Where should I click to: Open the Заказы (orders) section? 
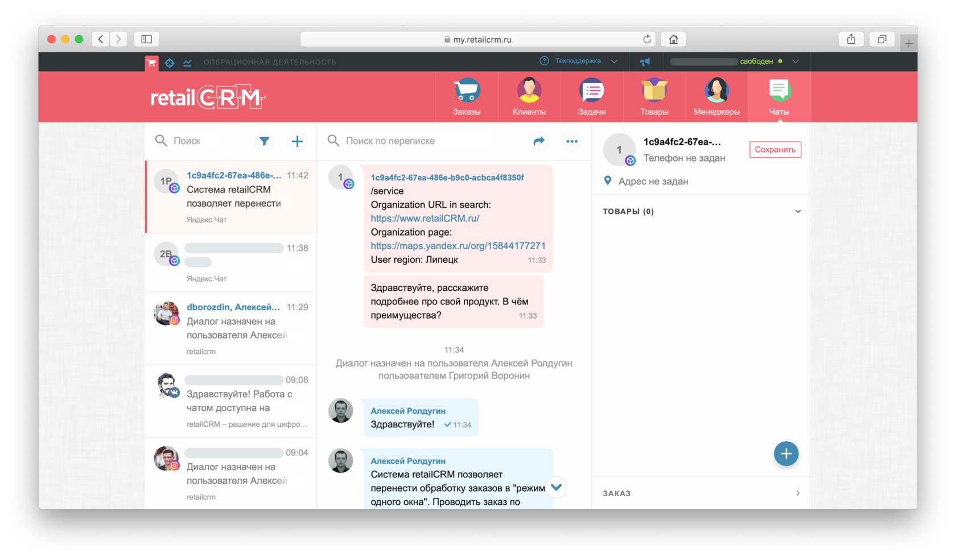click(x=467, y=97)
